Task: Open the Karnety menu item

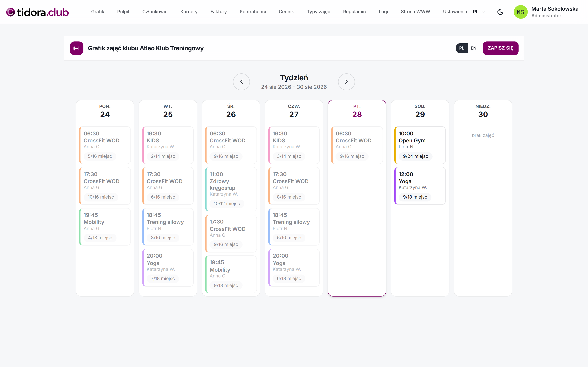Action: (189, 12)
